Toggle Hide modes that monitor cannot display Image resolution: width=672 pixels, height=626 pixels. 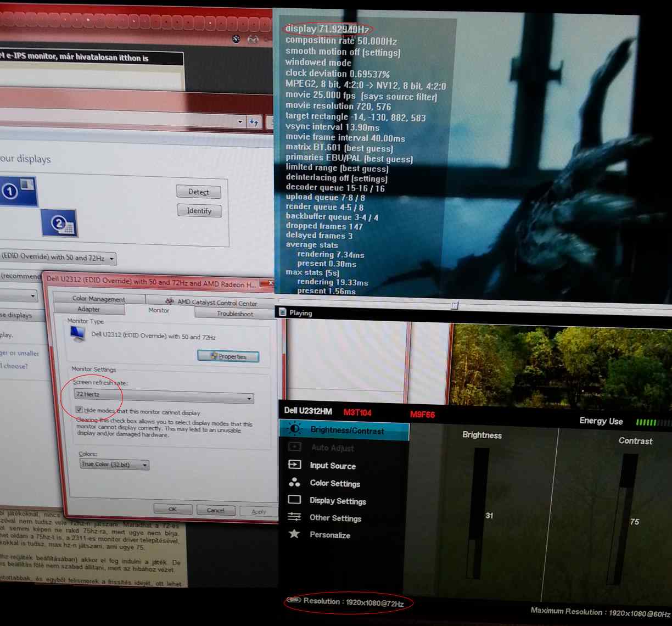coord(79,410)
